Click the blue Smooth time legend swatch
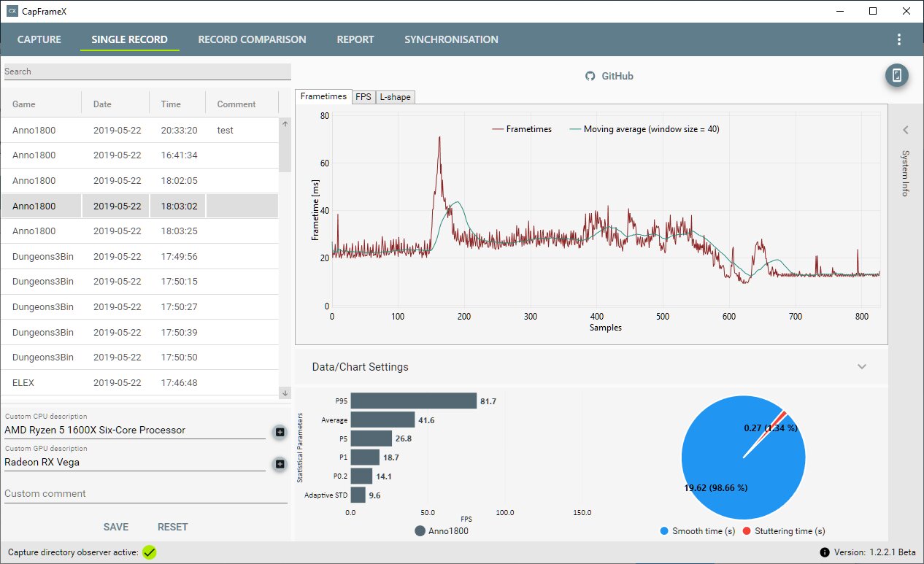 pos(663,531)
